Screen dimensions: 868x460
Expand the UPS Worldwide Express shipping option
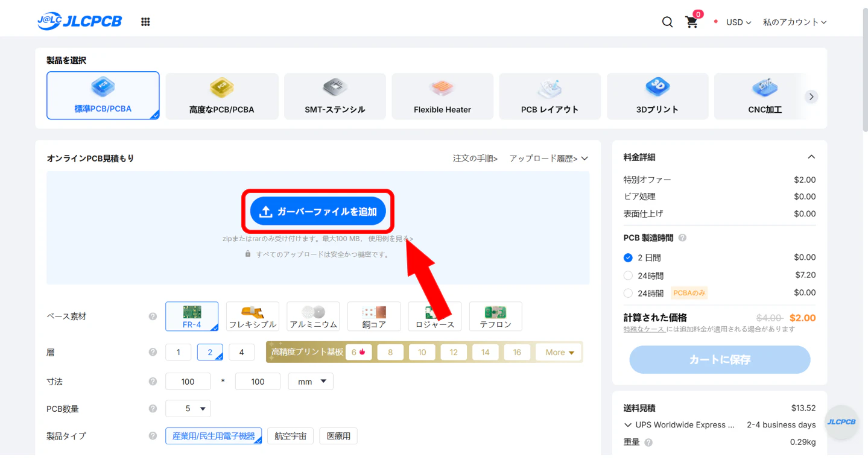click(628, 424)
